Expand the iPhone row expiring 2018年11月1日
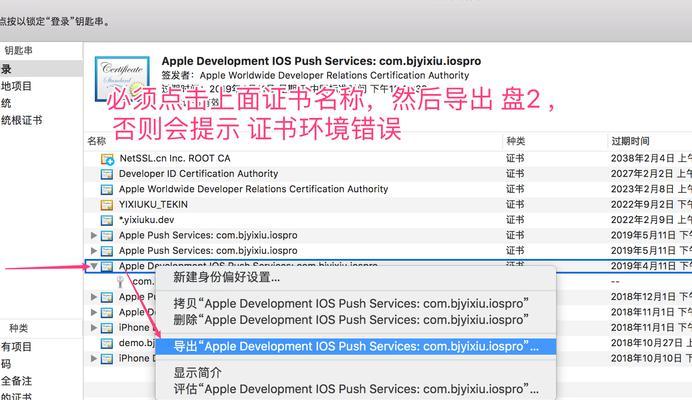The image size is (692, 400). tap(94, 328)
